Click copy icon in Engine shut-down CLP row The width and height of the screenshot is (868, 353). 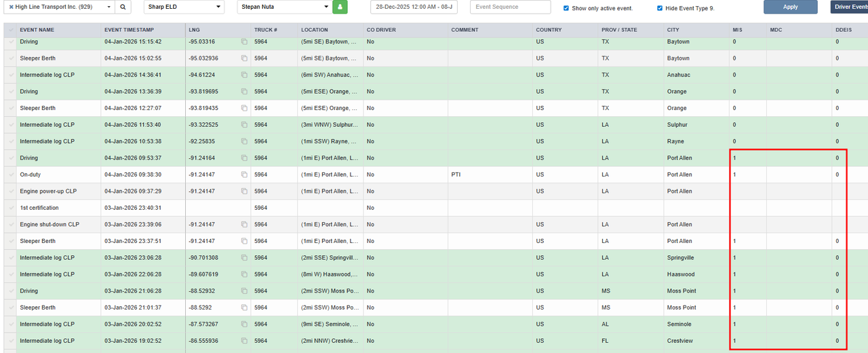(x=244, y=225)
